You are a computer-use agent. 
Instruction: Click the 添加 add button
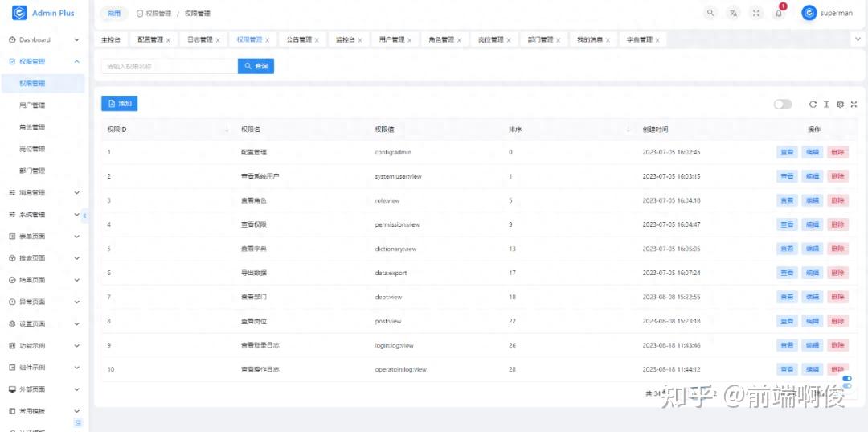pos(120,104)
